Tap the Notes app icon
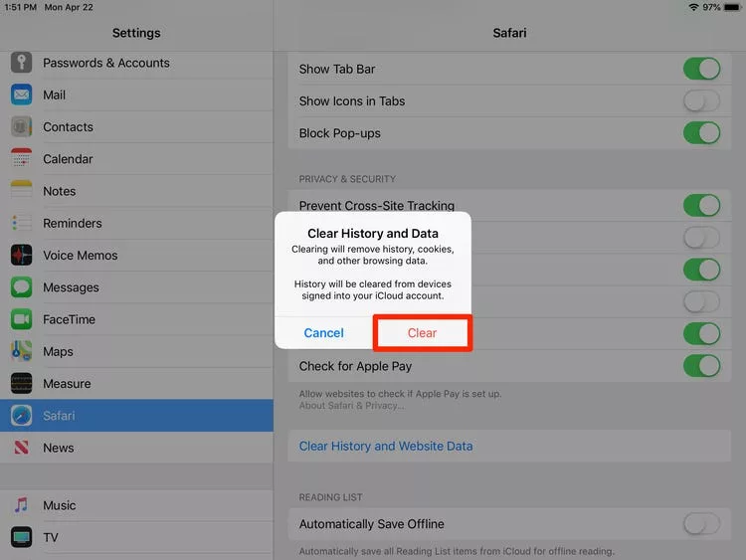Screen dimensions: 746x560 click(22, 191)
